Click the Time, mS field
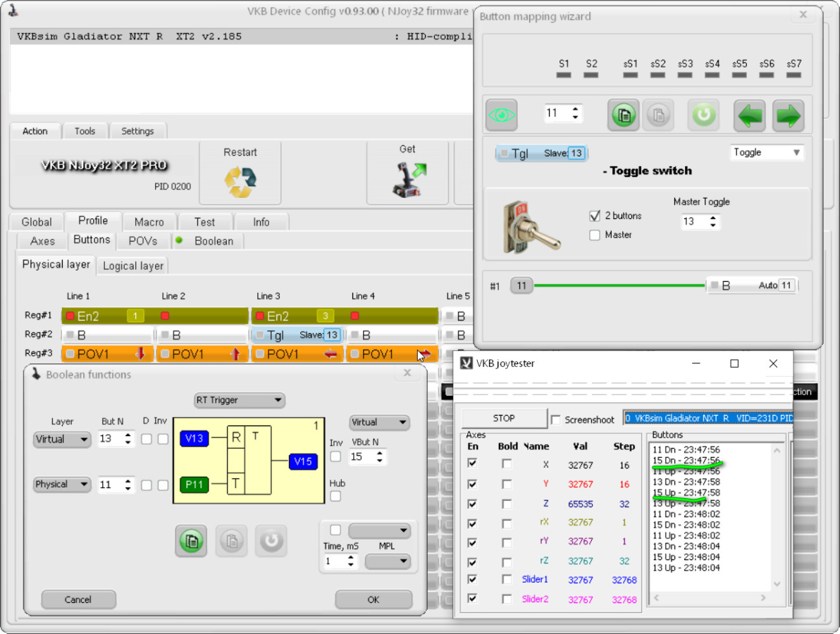Viewport: 840px width, 634px height. [x=340, y=561]
